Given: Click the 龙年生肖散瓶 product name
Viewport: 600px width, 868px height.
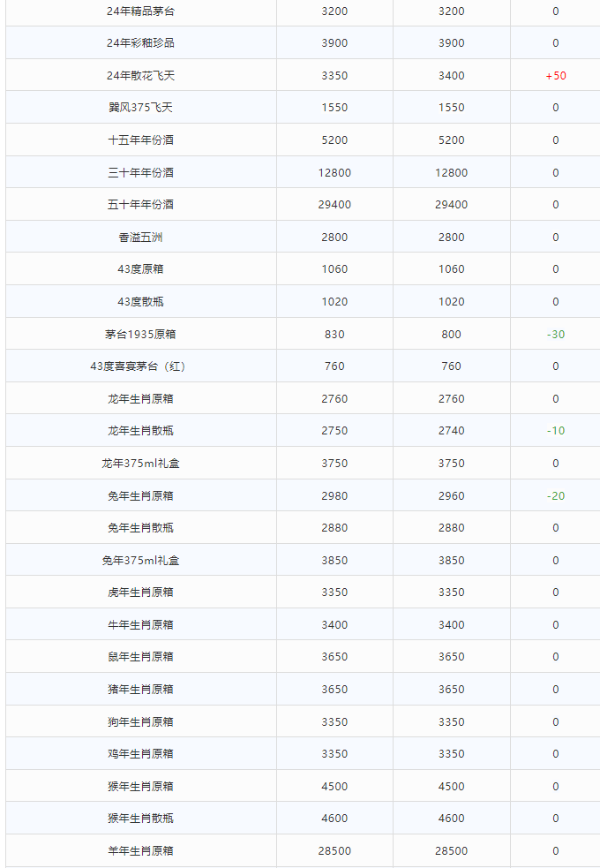Looking at the screenshot, I should tap(140, 431).
